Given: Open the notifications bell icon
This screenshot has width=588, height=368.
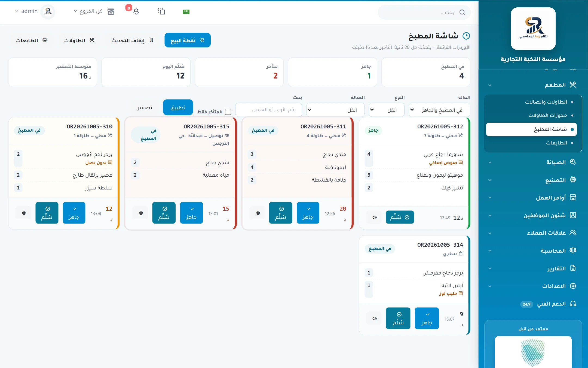Looking at the screenshot, I should (136, 11).
